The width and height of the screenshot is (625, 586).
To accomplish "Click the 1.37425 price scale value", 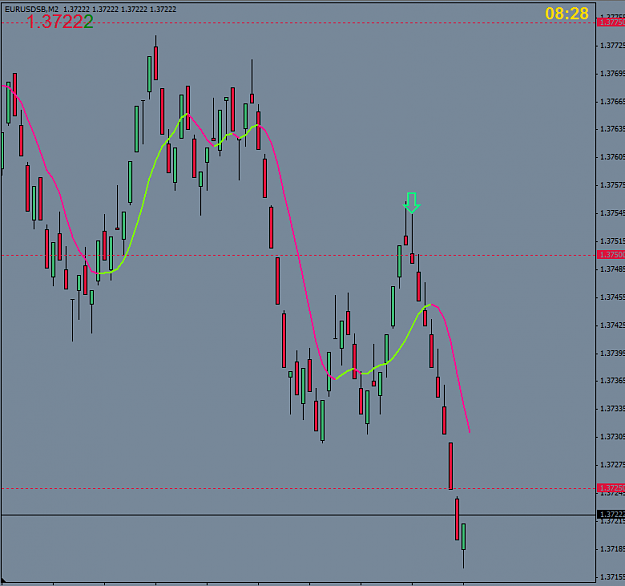I will coord(612,325).
